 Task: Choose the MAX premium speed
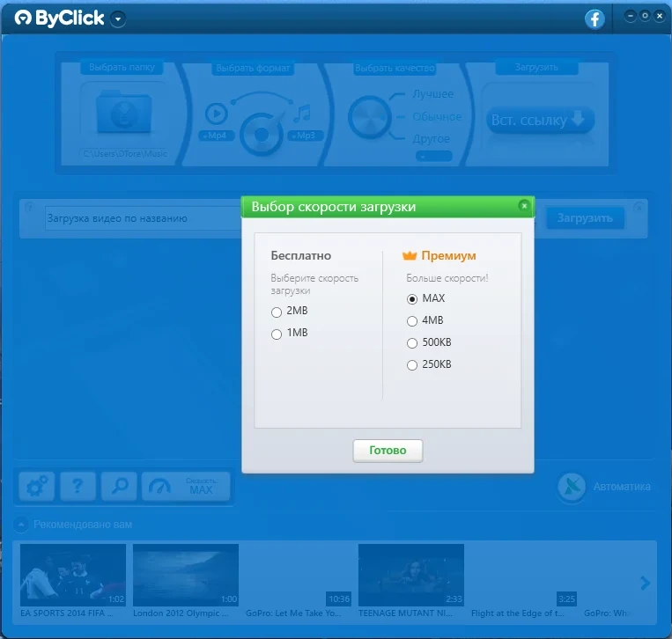pos(412,299)
